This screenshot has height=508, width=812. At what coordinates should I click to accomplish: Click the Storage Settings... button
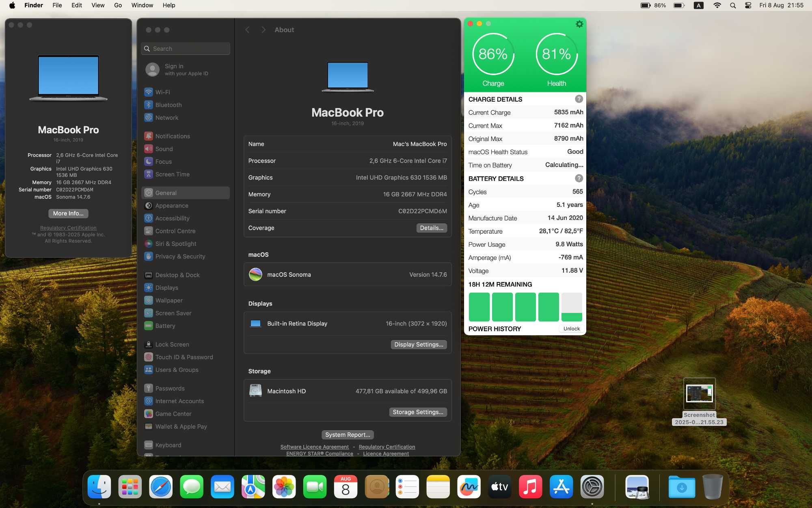[418, 412]
